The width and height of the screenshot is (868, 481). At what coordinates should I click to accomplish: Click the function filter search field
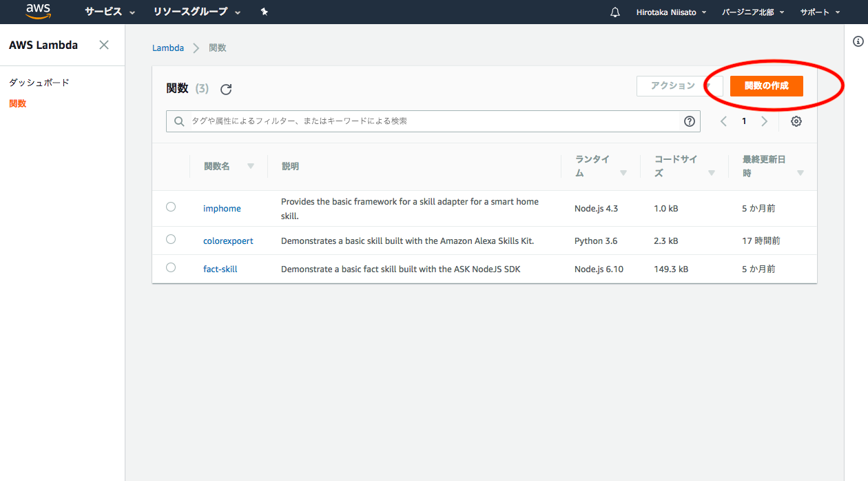point(433,121)
